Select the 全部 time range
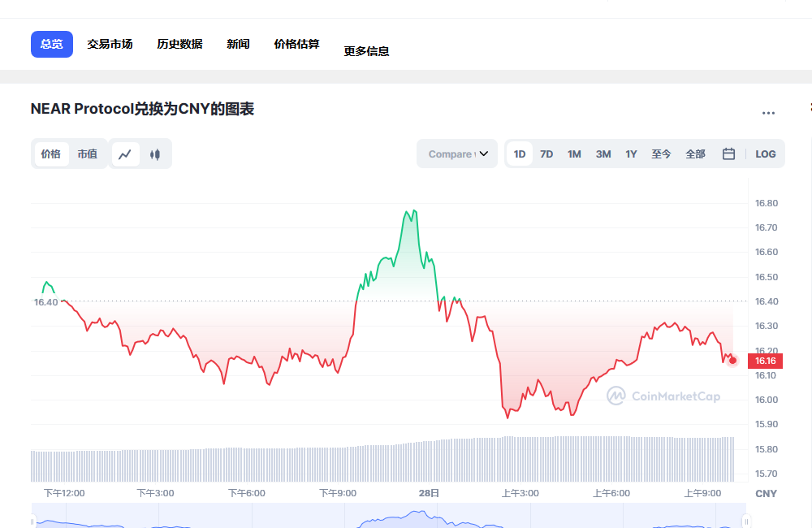This screenshot has width=812, height=528. point(696,154)
